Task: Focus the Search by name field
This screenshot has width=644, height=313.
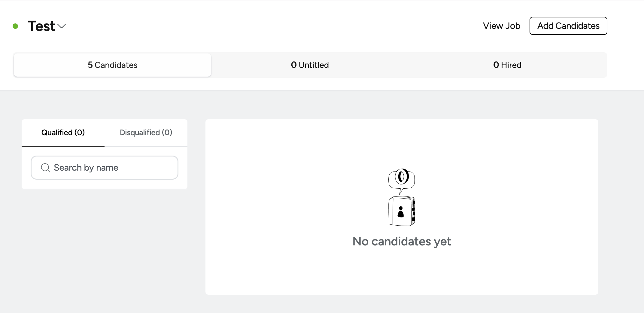Action: 105,168
